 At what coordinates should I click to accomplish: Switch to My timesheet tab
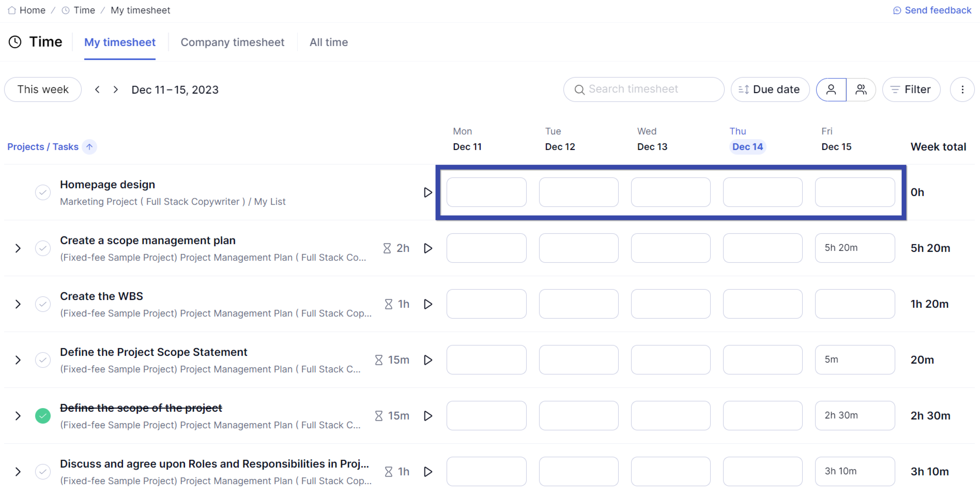tap(120, 42)
